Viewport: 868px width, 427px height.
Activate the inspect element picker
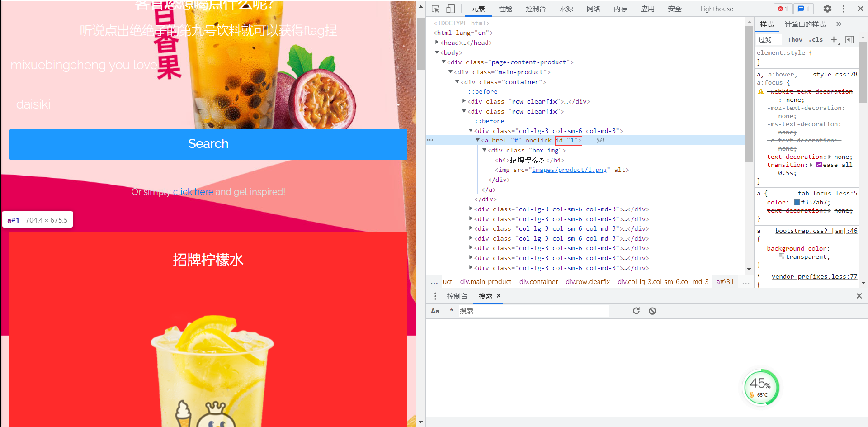(x=435, y=9)
